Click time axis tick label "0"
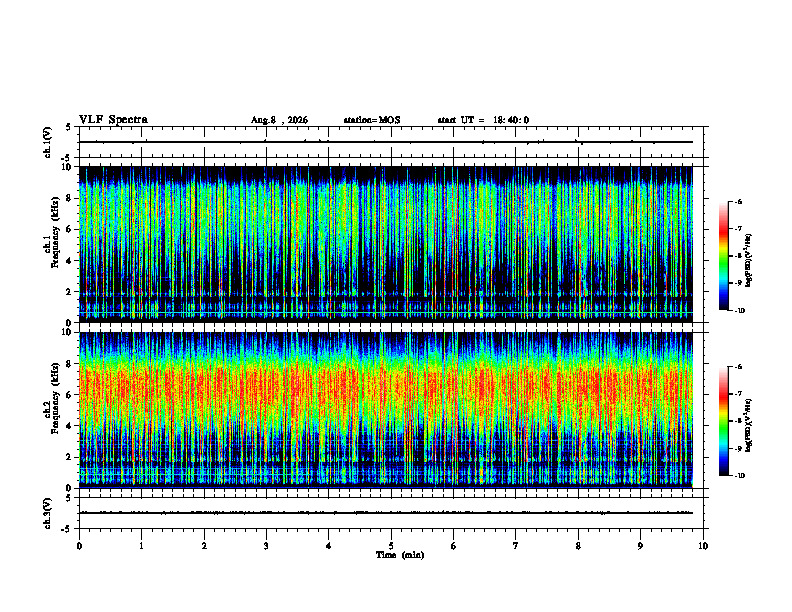Screen dimensions: 792x612 coord(79,546)
